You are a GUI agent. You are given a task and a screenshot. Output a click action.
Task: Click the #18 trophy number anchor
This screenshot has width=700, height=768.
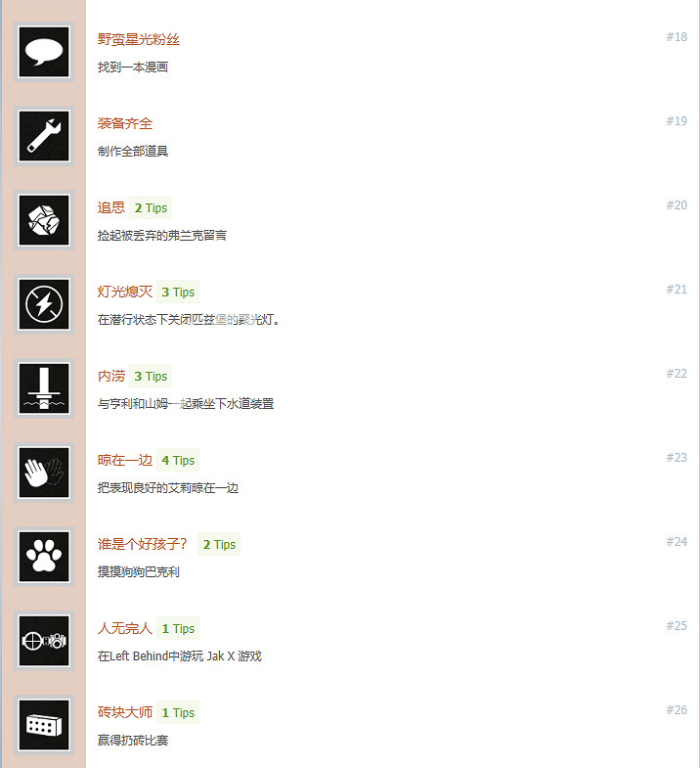pos(677,37)
